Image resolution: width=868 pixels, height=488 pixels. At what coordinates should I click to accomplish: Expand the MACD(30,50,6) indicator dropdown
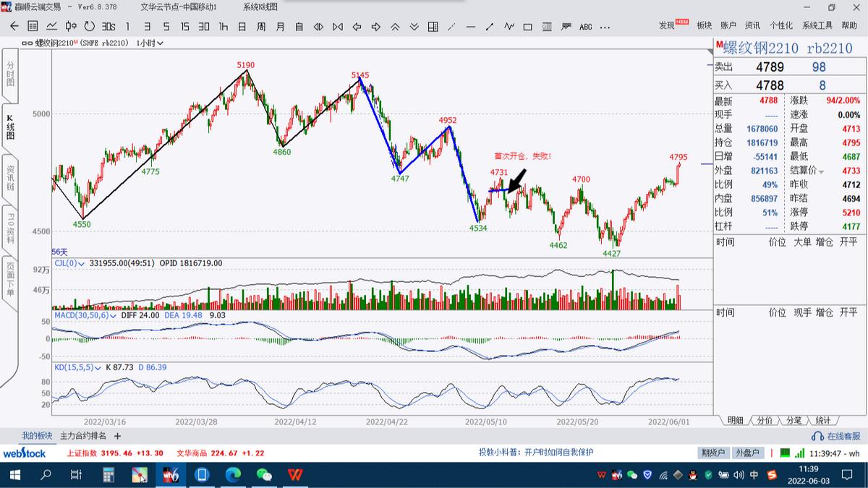point(112,315)
